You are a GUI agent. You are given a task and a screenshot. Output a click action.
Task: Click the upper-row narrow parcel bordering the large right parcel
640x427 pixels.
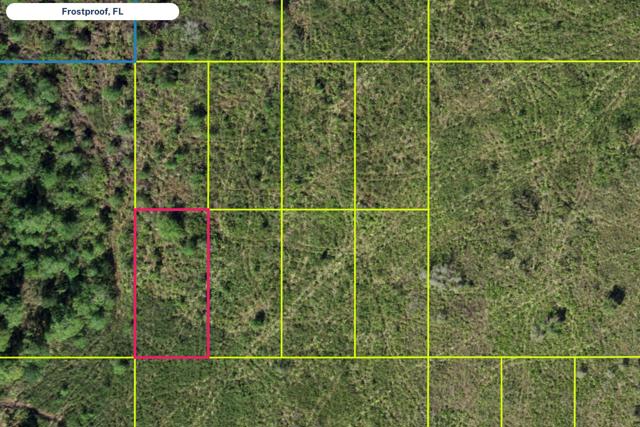click(x=391, y=135)
